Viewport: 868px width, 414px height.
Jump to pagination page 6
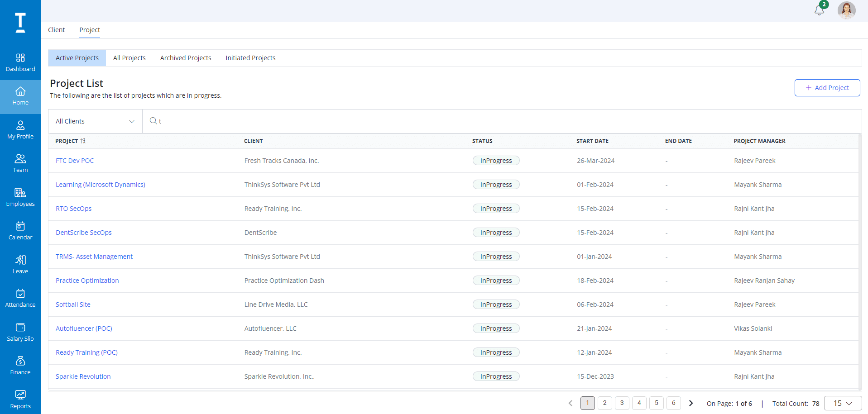(674, 403)
